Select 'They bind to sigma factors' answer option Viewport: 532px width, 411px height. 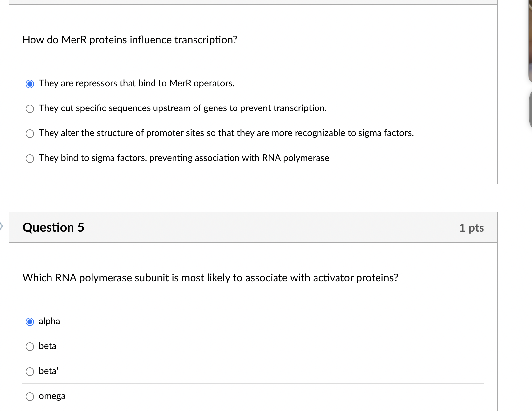(30, 158)
